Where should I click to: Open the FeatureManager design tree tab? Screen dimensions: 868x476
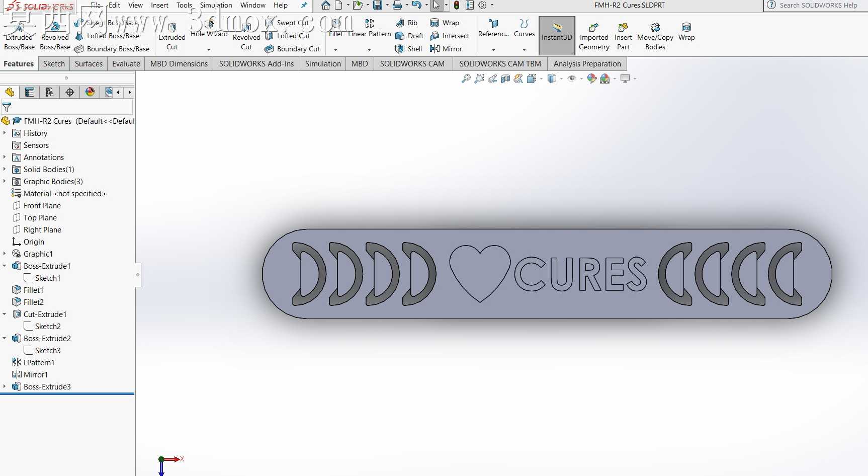10,92
